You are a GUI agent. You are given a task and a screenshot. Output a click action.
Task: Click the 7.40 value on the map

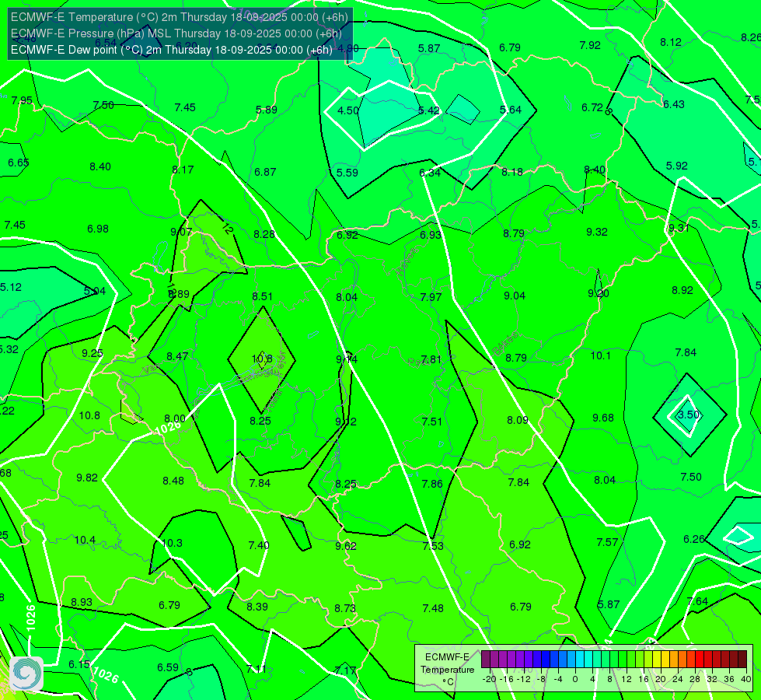click(x=259, y=545)
